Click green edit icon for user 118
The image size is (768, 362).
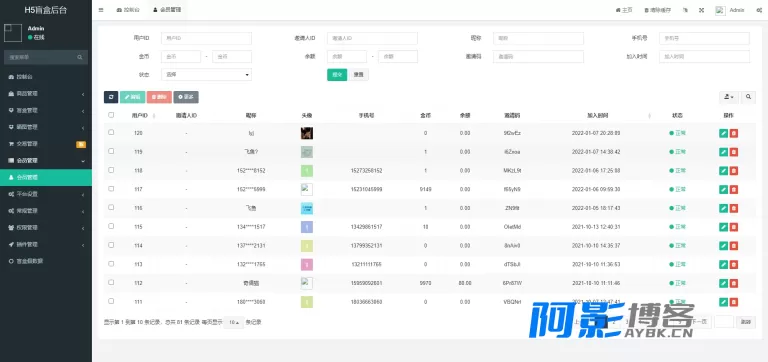tap(723, 170)
